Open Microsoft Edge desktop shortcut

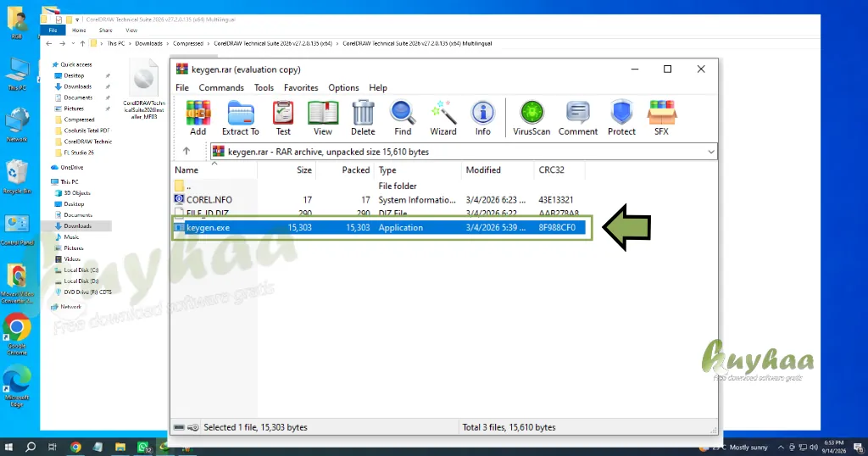17,386
